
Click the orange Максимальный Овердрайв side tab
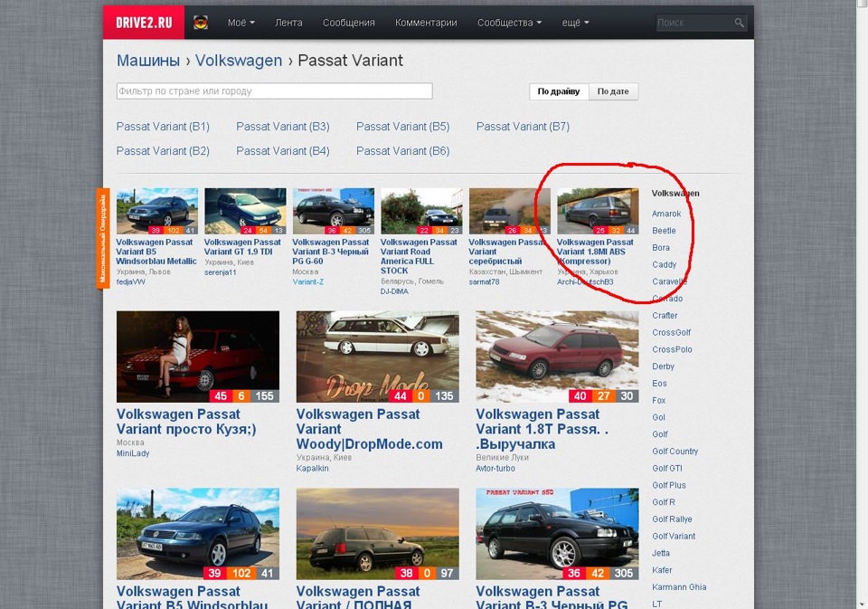tap(102, 238)
